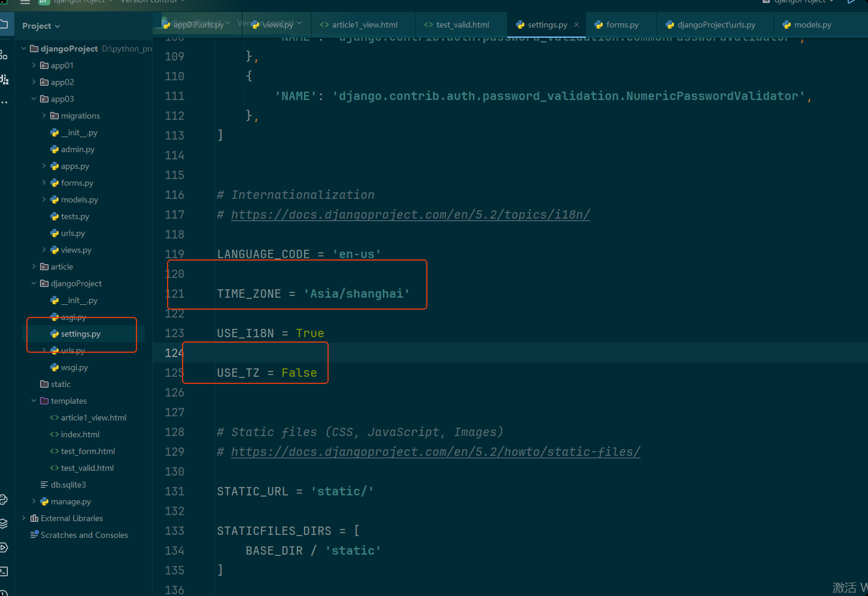Image resolution: width=868 pixels, height=596 pixels.
Task: Click the True value of USE_I18N
Action: click(x=310, y=333)
